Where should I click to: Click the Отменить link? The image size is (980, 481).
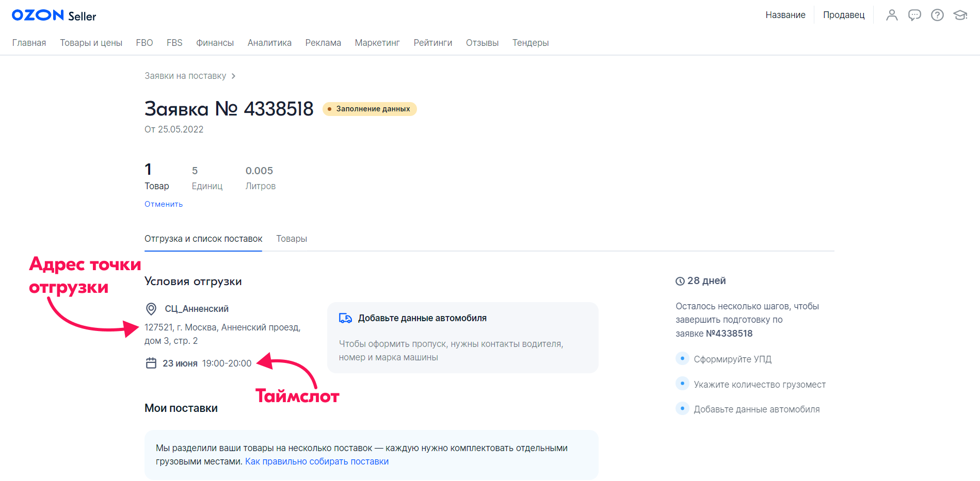[164, 204]
